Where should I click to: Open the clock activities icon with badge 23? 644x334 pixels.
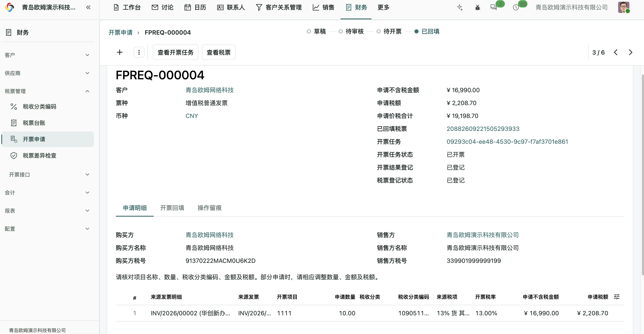(516, 8)
